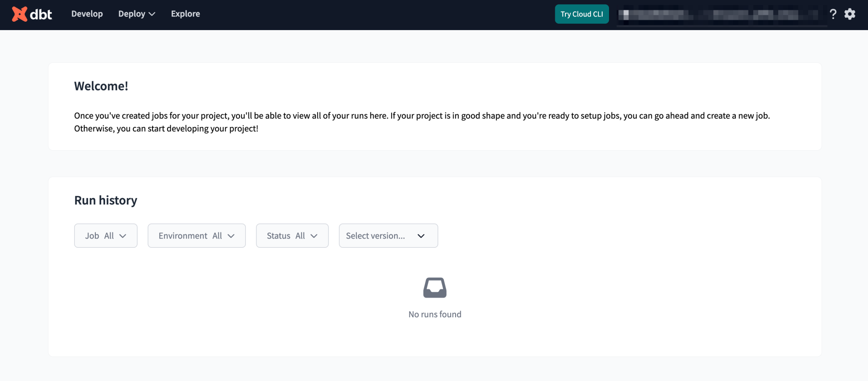
Task: Click the dbt logo icon
Action: (19, 14)
